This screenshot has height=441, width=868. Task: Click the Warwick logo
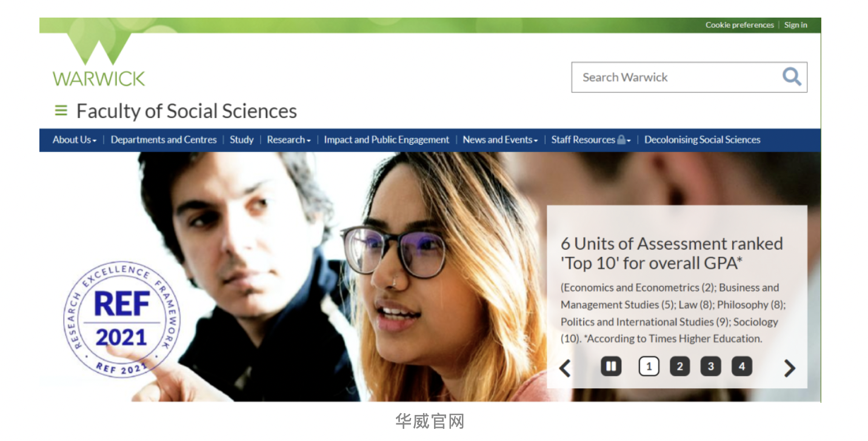coord(99,61)
